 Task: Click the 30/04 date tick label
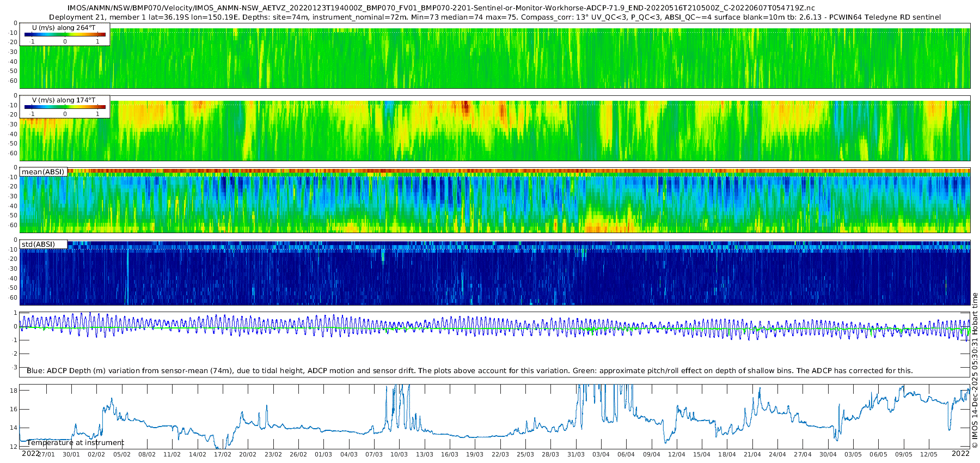828,454
